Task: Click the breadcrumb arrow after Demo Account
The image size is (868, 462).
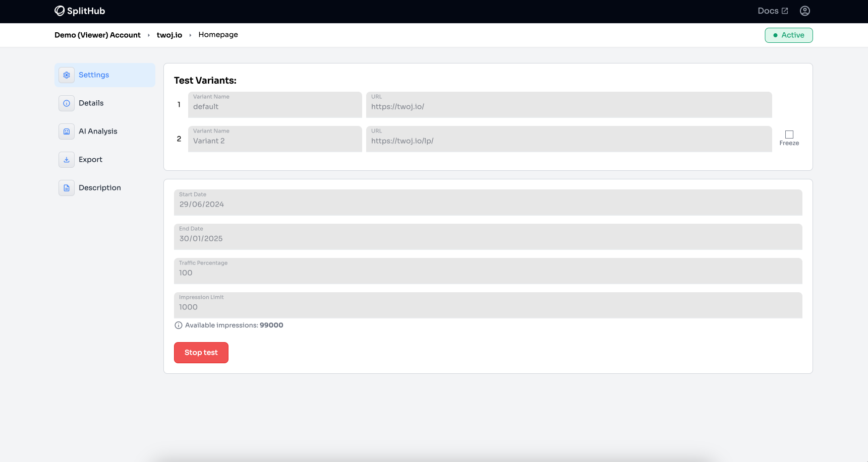Action: (x=149, y=35)
